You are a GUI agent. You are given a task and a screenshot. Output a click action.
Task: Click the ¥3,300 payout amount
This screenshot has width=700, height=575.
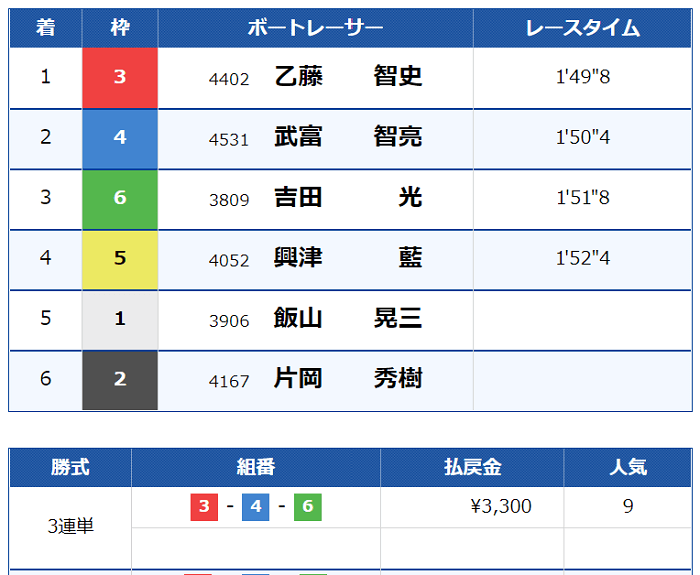501,507
